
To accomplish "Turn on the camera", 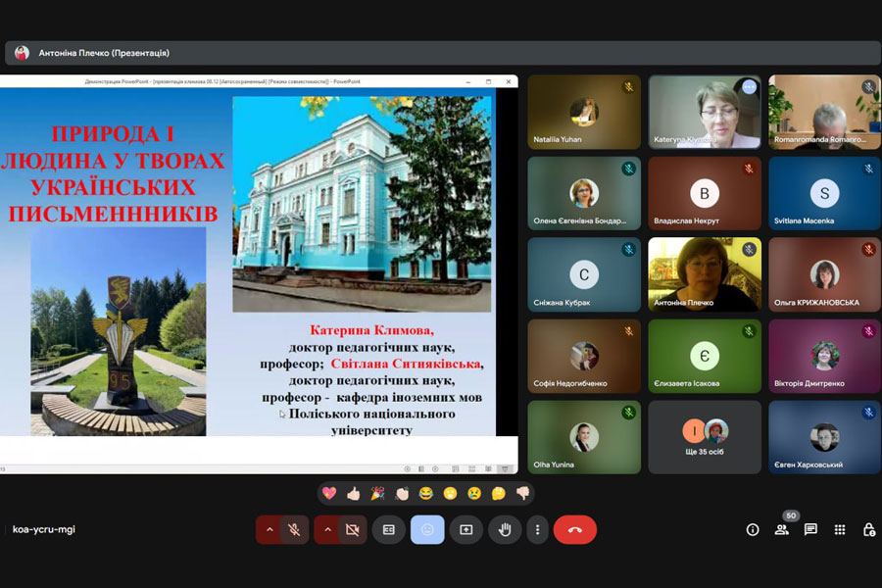I will [352, 529].
